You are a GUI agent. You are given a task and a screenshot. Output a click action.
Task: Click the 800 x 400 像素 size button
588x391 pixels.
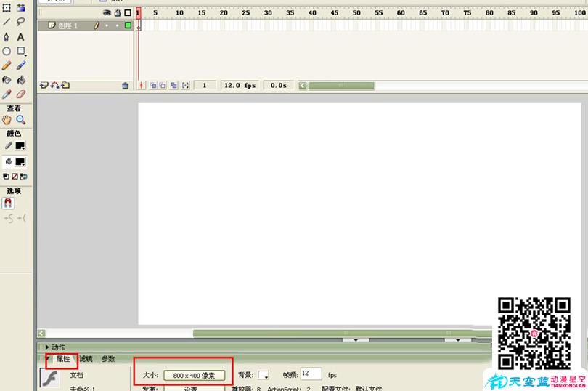pos(195,375)
